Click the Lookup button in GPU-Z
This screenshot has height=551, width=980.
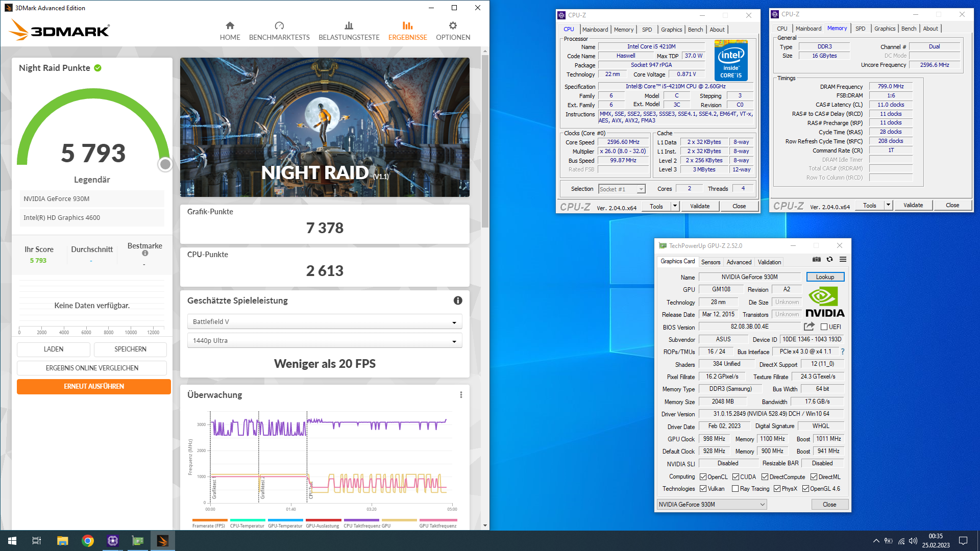point(825,277)
